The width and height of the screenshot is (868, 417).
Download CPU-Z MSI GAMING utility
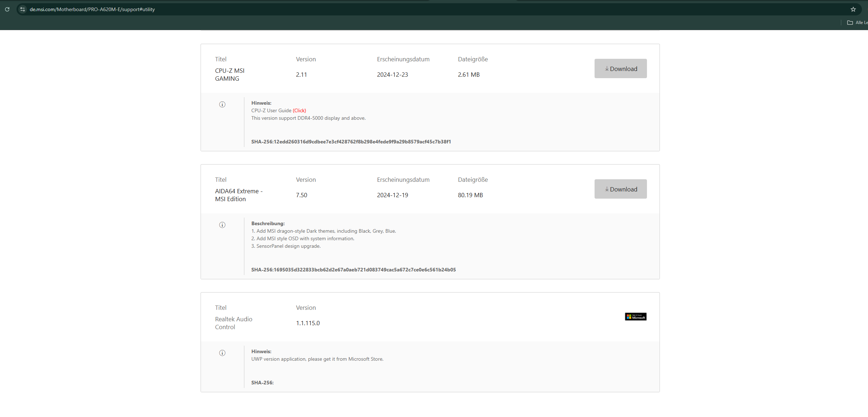pos(620,68)
